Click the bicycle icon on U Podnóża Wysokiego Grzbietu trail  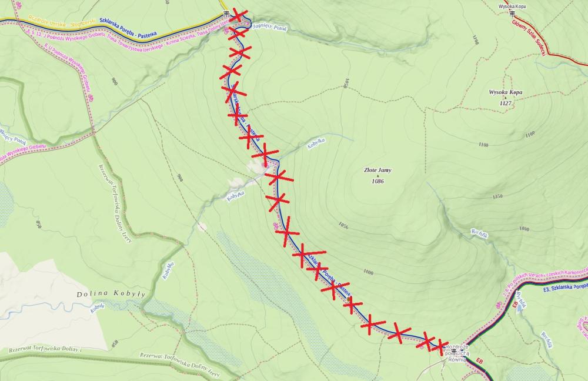pyautogui.click(x=90, y=99)
